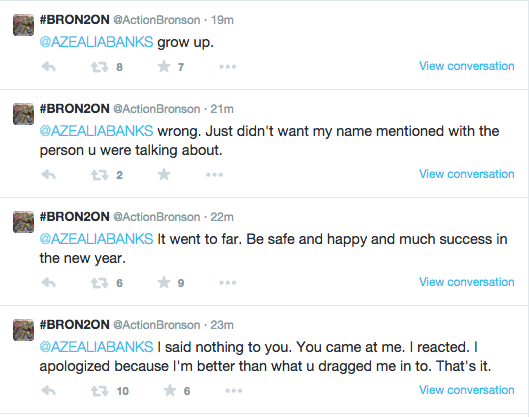Retweet the "It went to far" tweet

(x=100, y=283)
